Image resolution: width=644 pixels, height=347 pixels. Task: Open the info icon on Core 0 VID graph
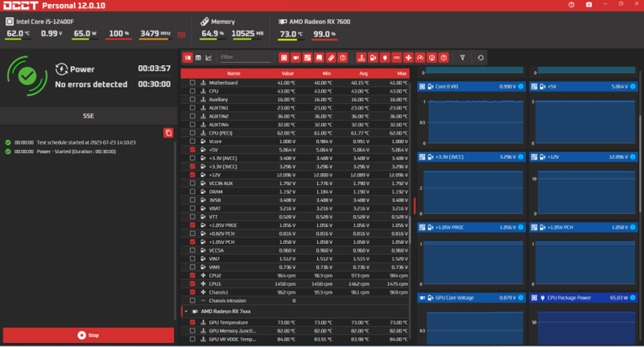click(521, 86)
